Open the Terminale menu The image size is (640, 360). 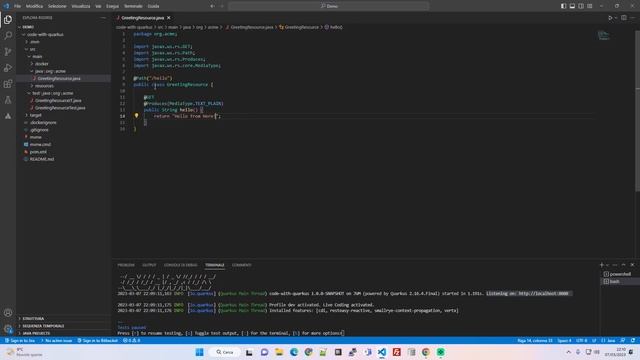point(133,6)
